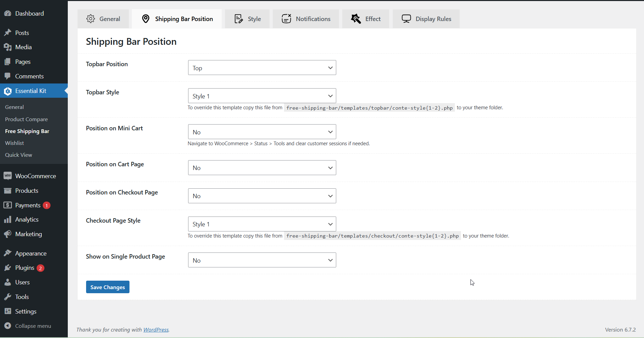Click the Tools wrench icon
Viewport: 644px width, 338px height.
(7, 297)
